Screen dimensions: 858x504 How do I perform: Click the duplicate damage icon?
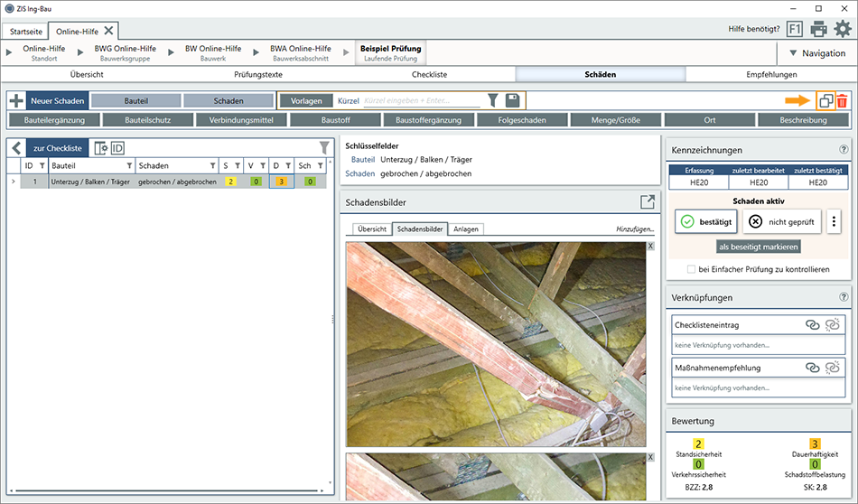coord(825,100)
